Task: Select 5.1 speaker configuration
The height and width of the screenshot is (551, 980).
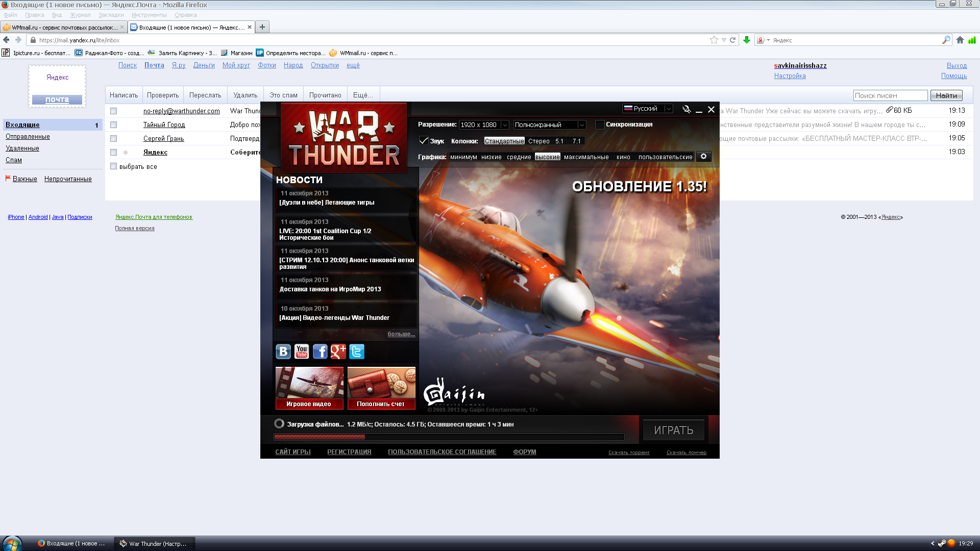Action: [x=559, y=141]
